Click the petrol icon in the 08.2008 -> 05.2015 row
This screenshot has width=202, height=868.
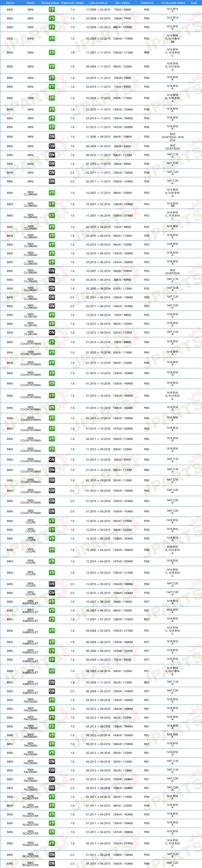[x=52, y=631]
